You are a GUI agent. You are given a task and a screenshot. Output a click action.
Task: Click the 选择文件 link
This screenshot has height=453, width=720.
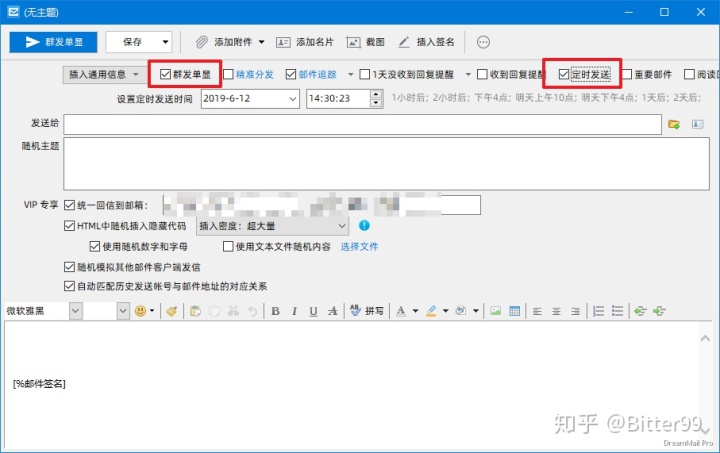[x=360, y=247]
